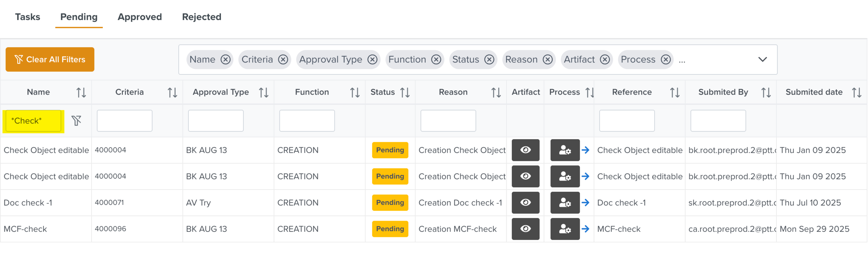Screen dimensions: 868x264
Task: Switch to the Approved tab
Action: [140, 17]
